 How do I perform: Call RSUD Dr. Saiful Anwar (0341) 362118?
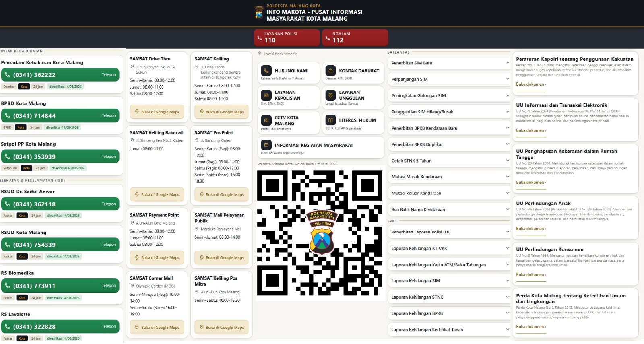point(60,204)
